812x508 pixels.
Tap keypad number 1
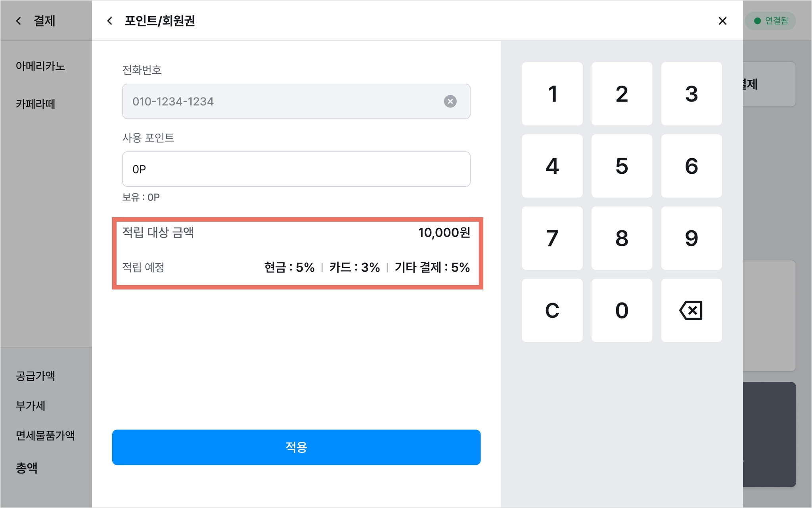[x=552, y=94]
